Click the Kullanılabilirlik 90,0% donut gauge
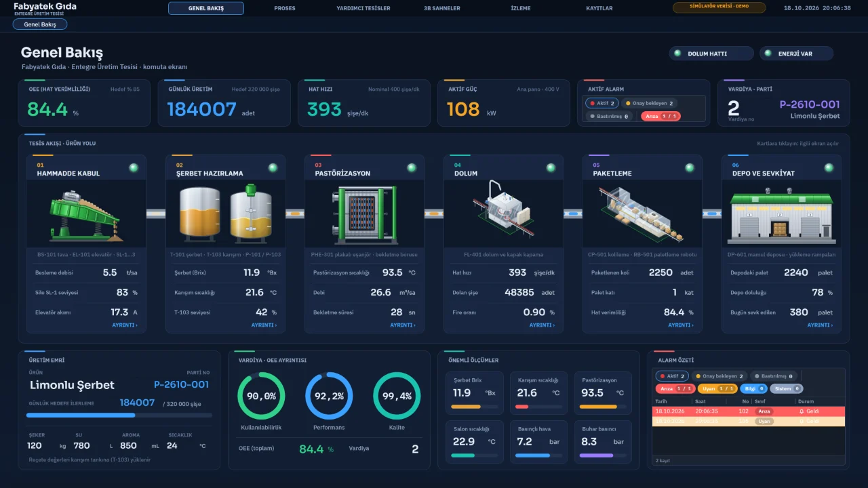The width and height of the screenshot is (868, 488). pos(261,396)
